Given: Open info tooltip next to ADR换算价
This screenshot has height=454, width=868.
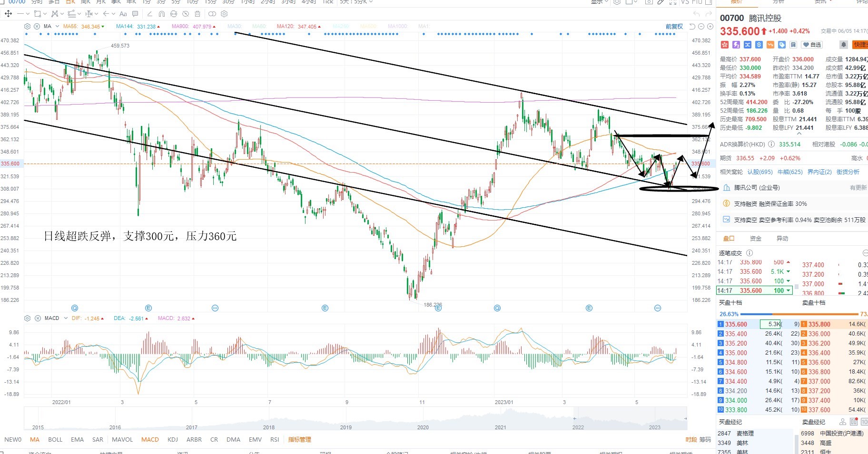Looking at the screenshot, I should pos(771,144).
